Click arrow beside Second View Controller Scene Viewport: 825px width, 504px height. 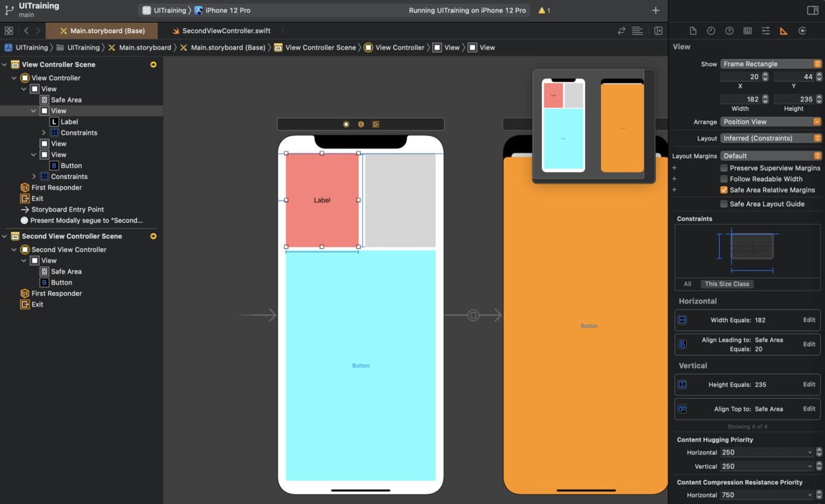(x=153, y=237)
